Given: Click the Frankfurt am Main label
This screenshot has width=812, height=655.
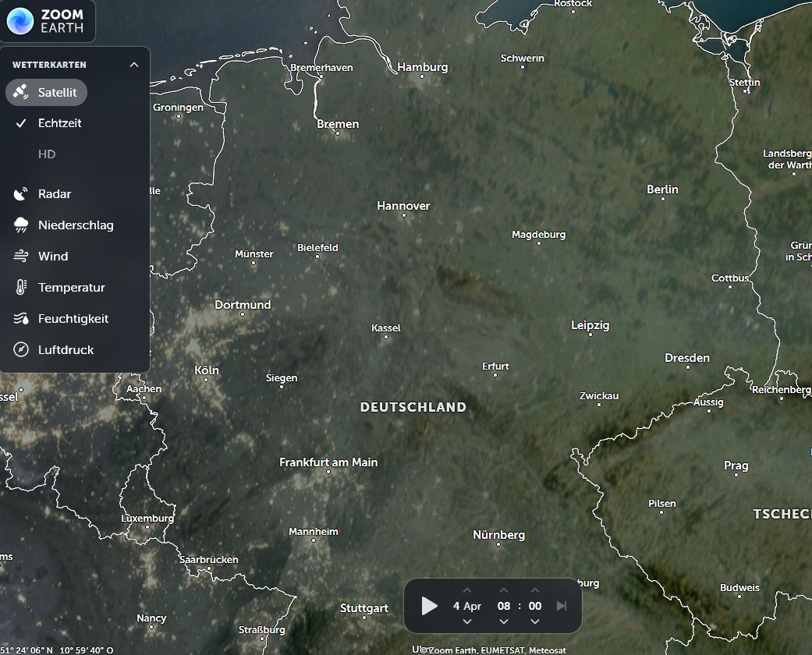Looking at the screenshot, I should pos(328,462).
